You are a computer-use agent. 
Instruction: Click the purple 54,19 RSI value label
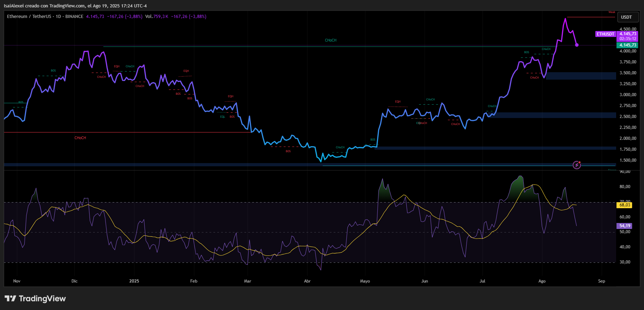[x=624, y=226]
